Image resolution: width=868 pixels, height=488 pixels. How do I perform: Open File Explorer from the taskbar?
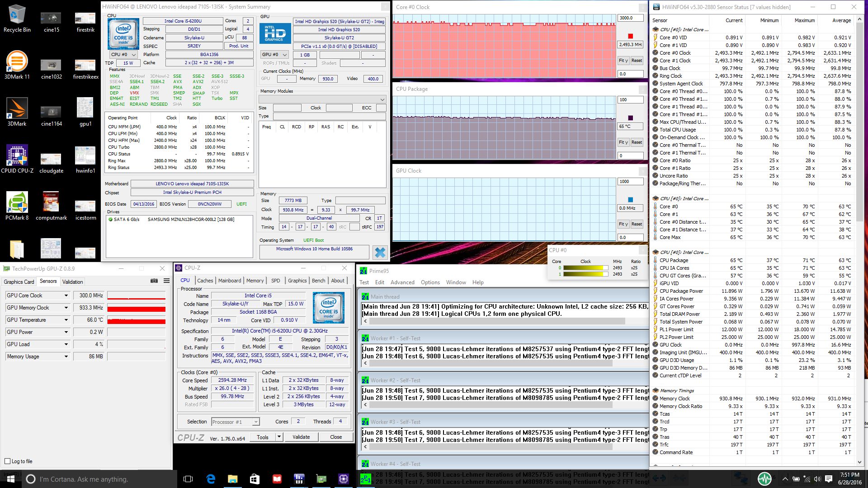click(233, 479)
